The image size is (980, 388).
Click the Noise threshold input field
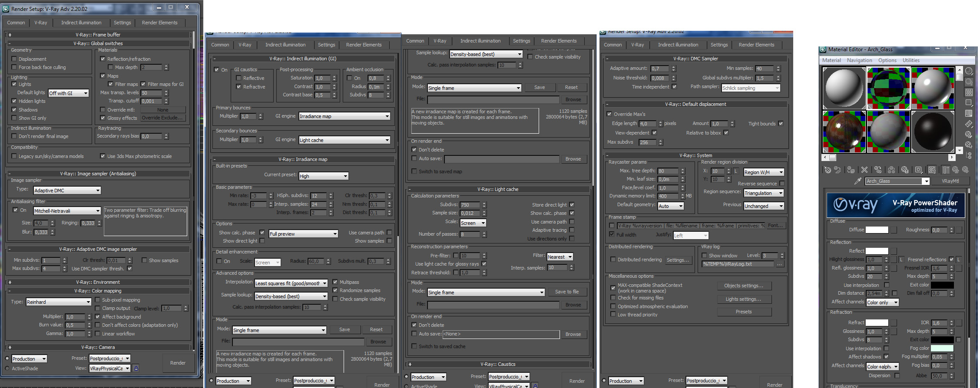[660, 78]
